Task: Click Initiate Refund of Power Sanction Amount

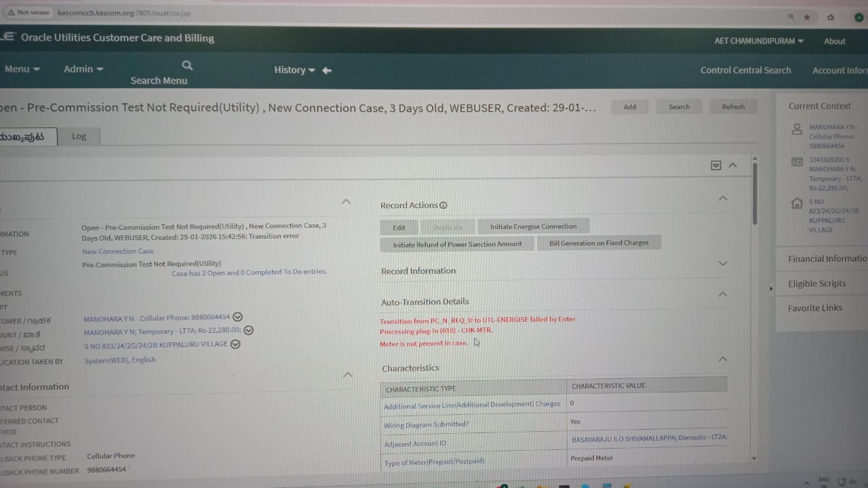Action: pos(458,244)
